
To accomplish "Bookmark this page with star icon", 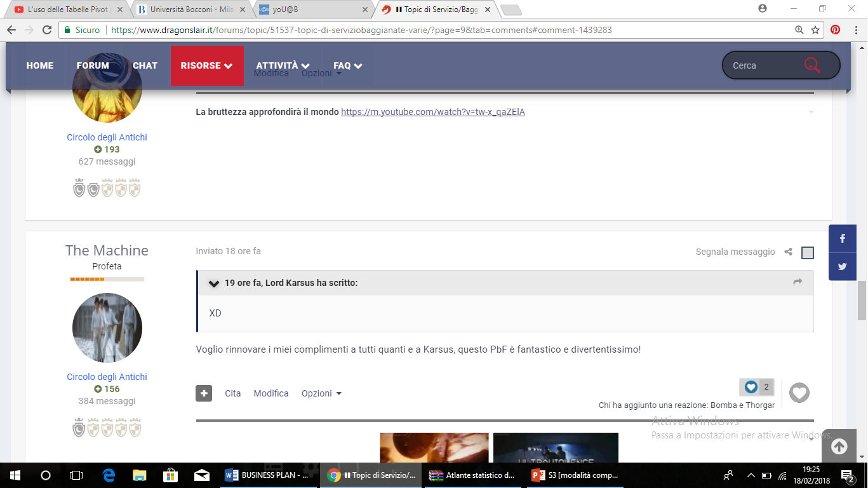I will pos(815,30).
